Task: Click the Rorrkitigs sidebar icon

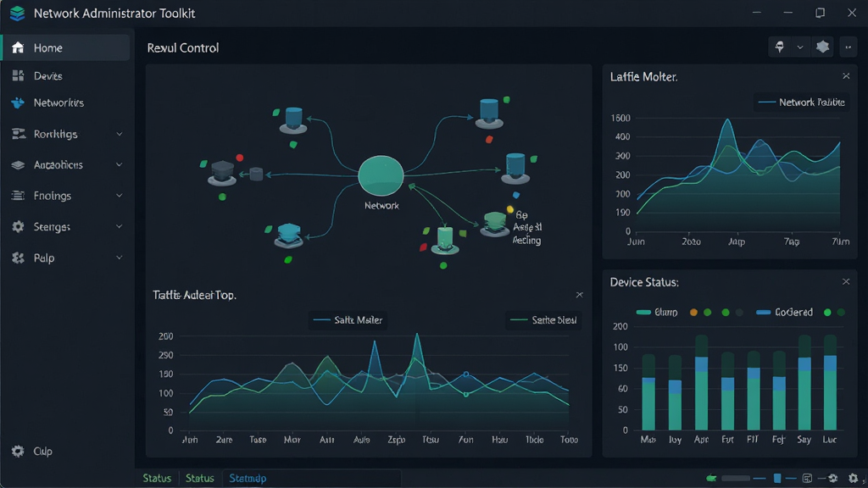Action: [19, 134]
